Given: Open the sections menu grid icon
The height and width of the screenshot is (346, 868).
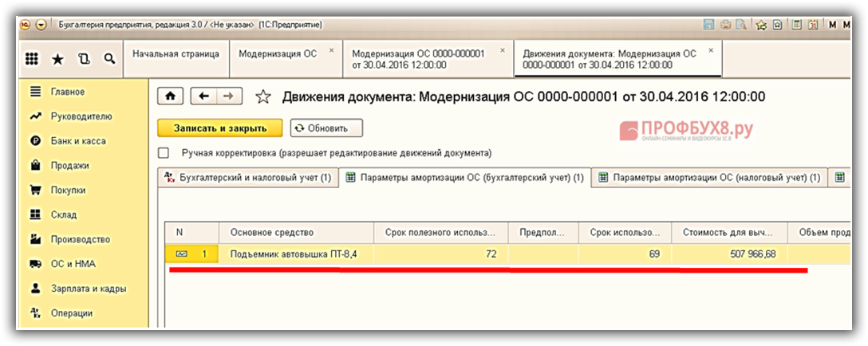Looking at the screenshot, I should 32,59.
